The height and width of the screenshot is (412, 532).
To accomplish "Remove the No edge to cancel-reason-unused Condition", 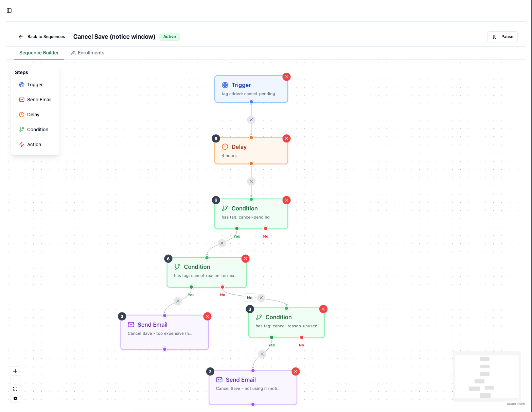I will click(x=261, y=298).
